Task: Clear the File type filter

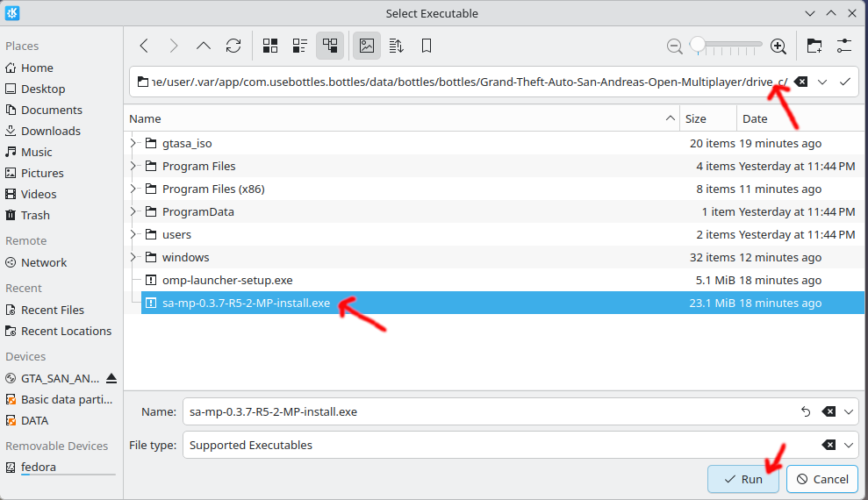Action: 829,446
